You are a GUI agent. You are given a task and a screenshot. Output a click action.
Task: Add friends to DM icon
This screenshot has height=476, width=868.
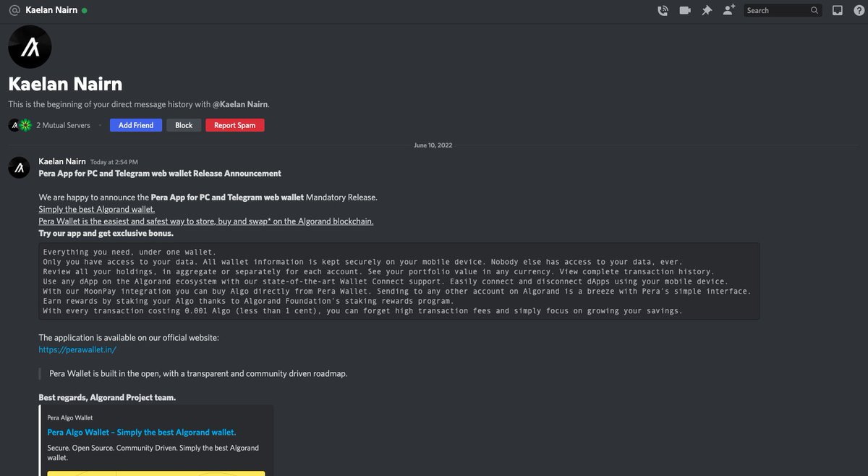tap(729, 10)
